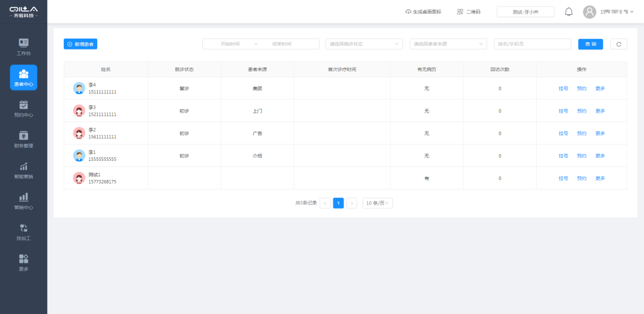Click the refresh icon beside 查询
The image size is (644, 314).
pos(618,44)
